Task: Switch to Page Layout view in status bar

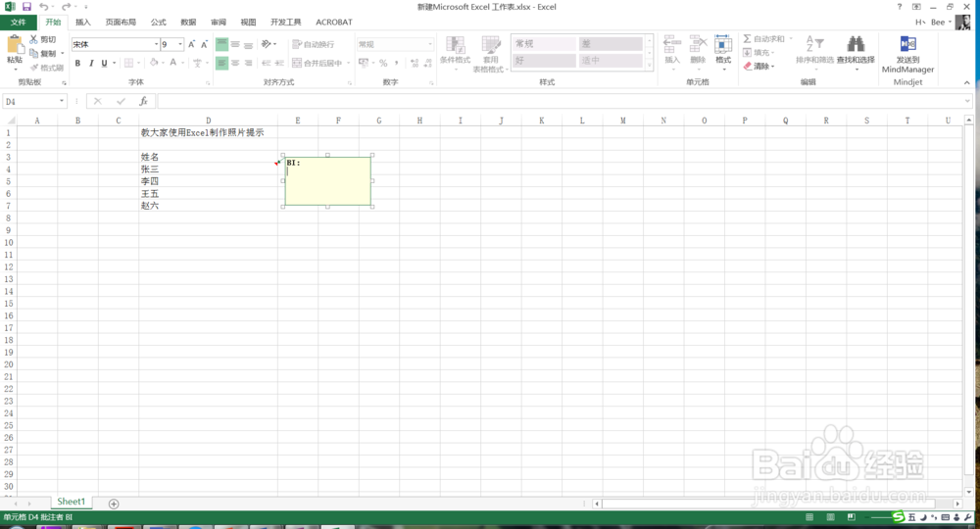Action: click(x=830, y=517)
